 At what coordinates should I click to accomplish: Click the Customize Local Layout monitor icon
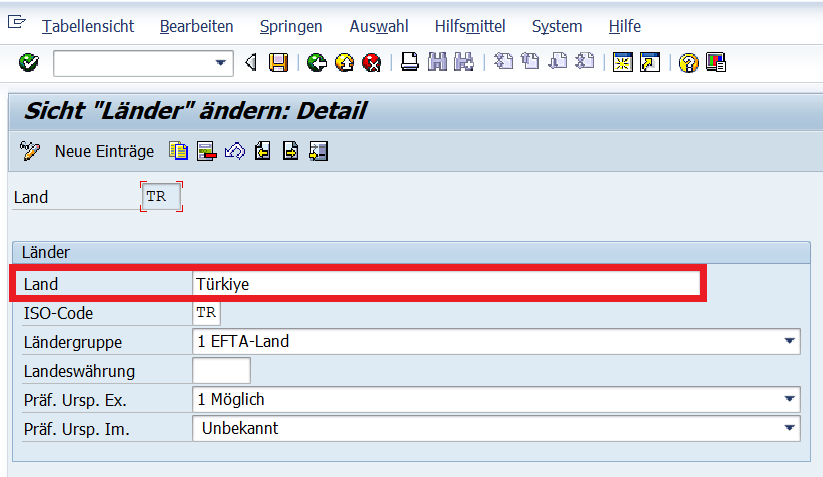[x=716, y=63]
